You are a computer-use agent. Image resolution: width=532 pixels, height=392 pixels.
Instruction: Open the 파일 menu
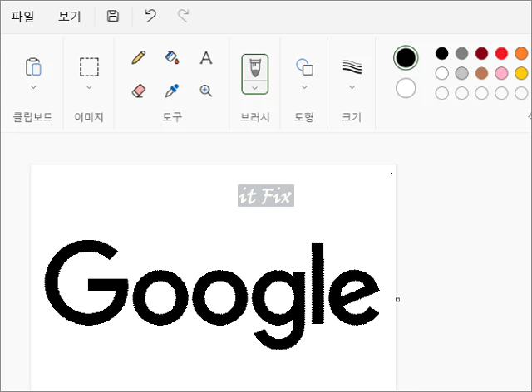click(x=22, y=16)
